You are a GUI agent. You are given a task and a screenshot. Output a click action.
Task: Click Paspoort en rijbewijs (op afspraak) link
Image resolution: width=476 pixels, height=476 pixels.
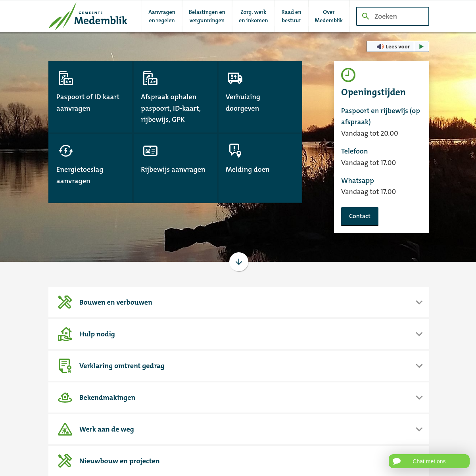pyautogui.click(x=381, y=116)
